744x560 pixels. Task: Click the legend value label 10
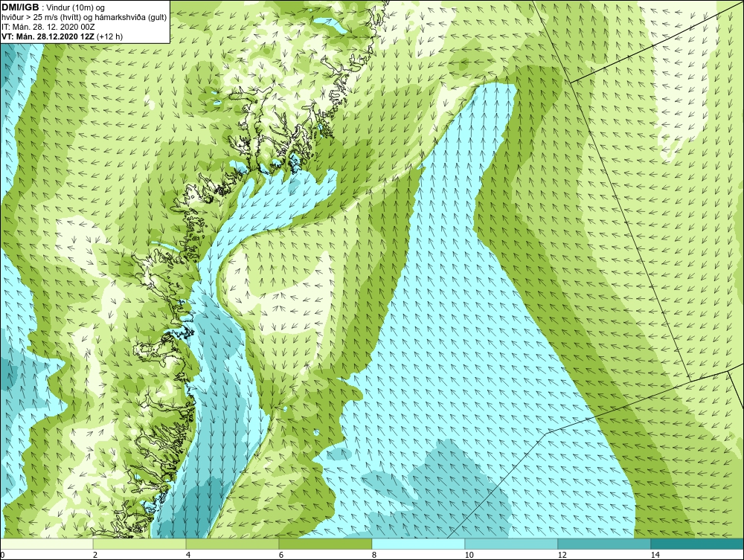[469, 555]
